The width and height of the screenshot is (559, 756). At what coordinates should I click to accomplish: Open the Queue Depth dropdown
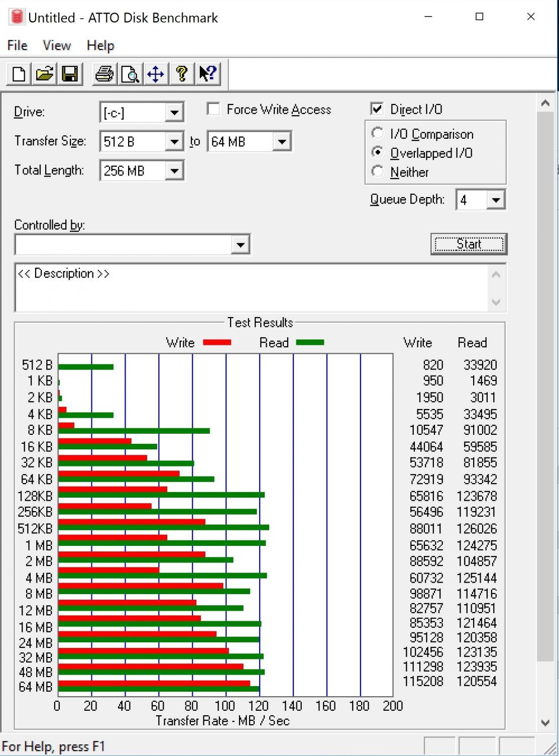click(496, 200)
